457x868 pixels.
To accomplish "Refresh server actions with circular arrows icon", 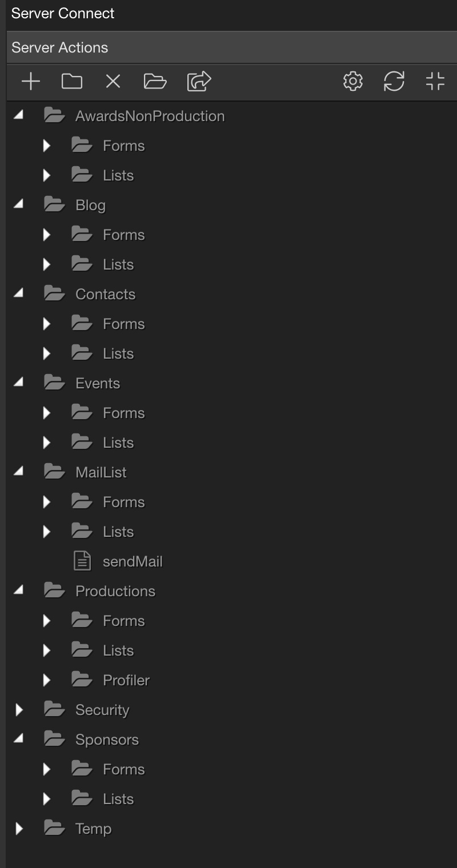I will point(394,81).
